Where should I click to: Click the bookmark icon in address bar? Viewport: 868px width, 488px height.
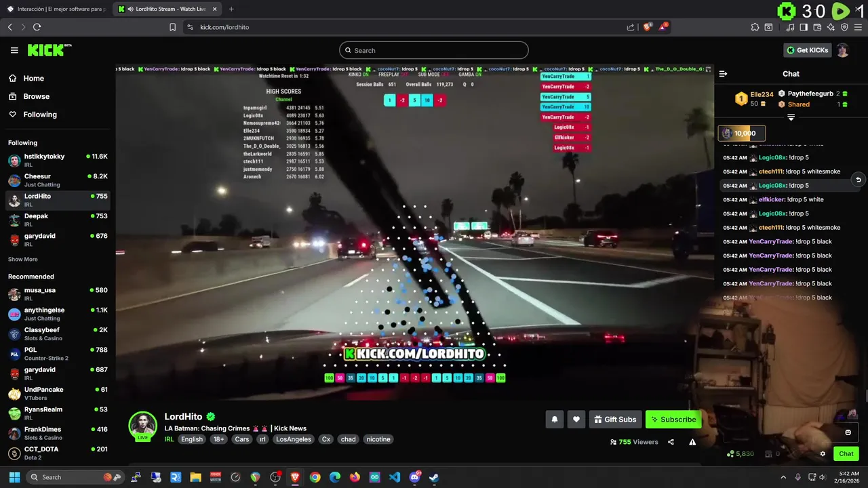click(172, 27)
